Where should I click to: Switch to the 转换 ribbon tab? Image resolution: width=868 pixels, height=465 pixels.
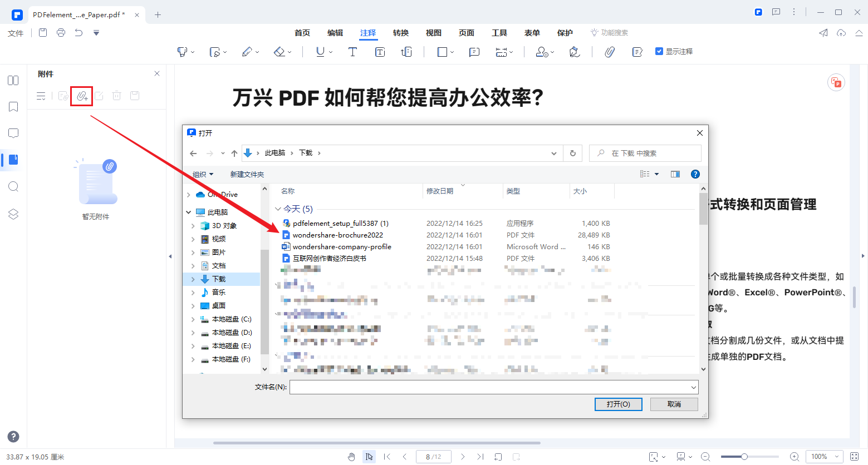400,33
